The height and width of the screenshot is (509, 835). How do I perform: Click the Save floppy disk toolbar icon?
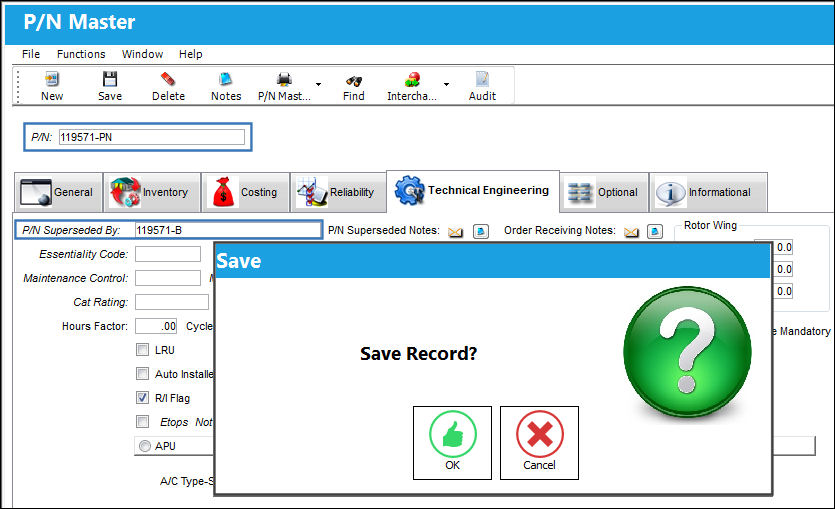tap(110, 79)
